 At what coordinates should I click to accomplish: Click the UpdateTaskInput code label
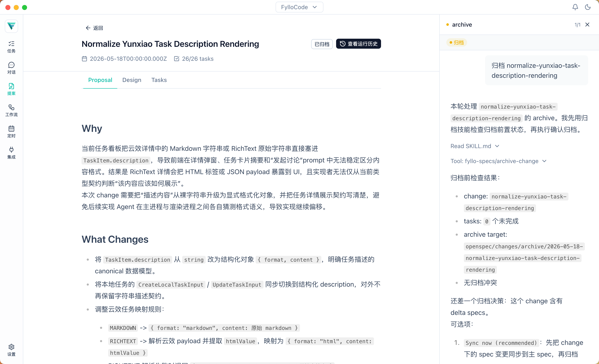237,285
